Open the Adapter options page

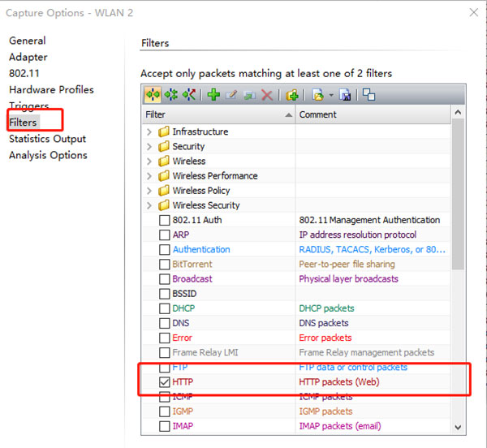click(28, 57)
